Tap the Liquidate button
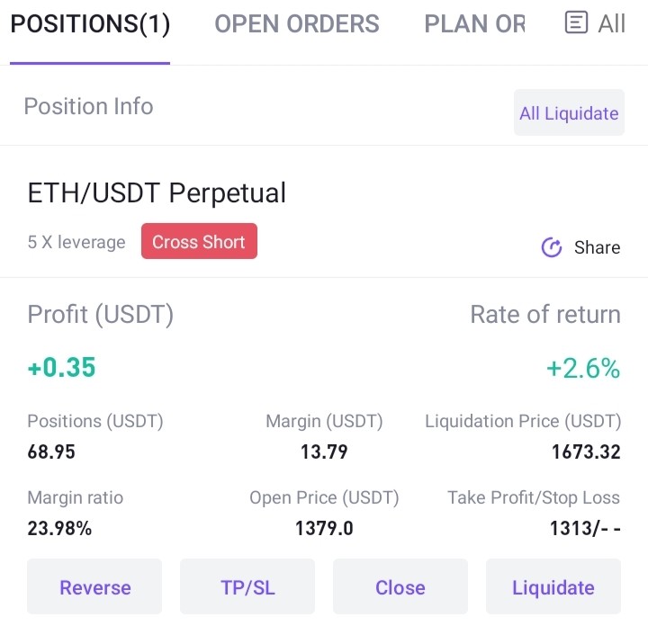 [x=553, y=586]
